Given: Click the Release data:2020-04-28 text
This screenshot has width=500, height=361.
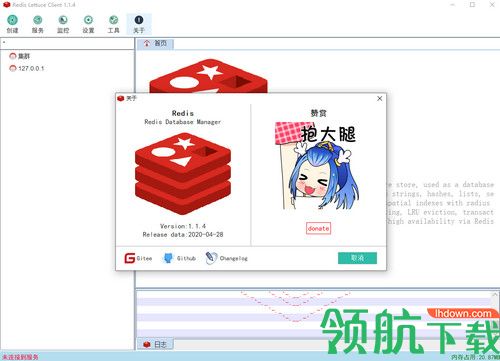Looking at the screenshot, I should pos(183,235).
